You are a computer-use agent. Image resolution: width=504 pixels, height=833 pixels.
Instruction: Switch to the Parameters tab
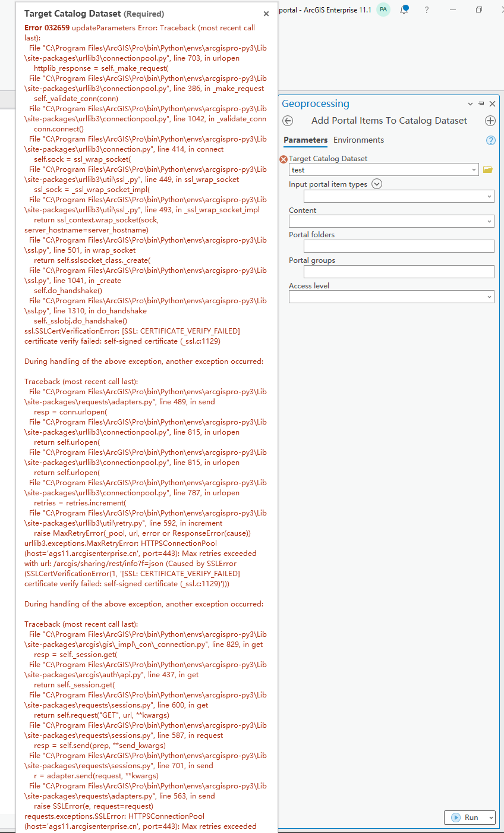305,140
